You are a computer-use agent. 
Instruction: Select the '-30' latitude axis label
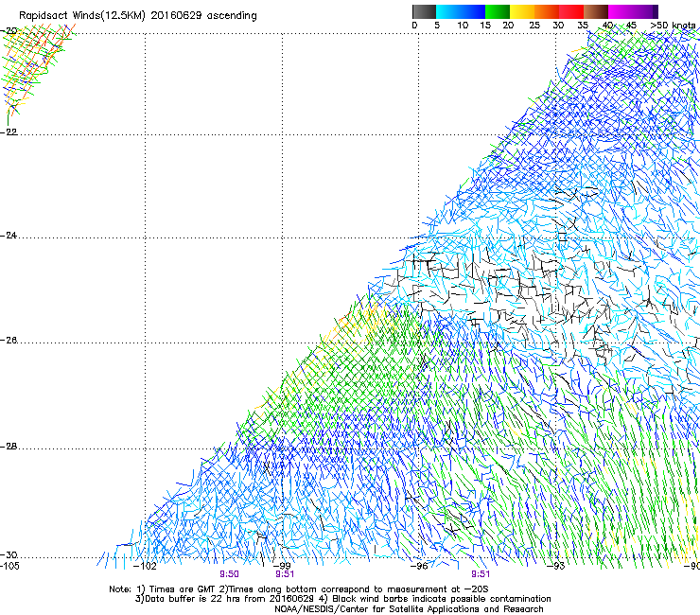click(9, 554)
